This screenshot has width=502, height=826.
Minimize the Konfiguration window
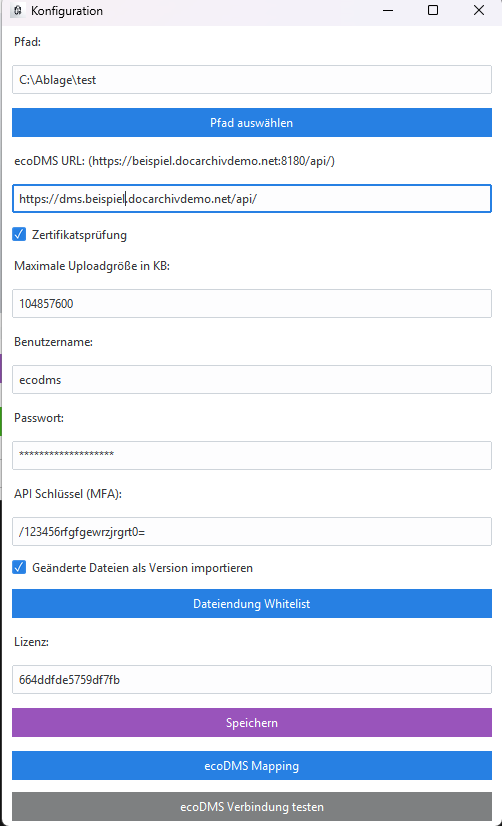[388, 10]
